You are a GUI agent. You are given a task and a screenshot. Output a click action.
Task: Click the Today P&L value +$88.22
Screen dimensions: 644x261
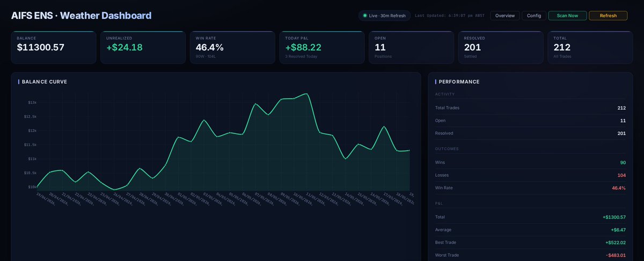pyautogui.click(x=303, y=47)
